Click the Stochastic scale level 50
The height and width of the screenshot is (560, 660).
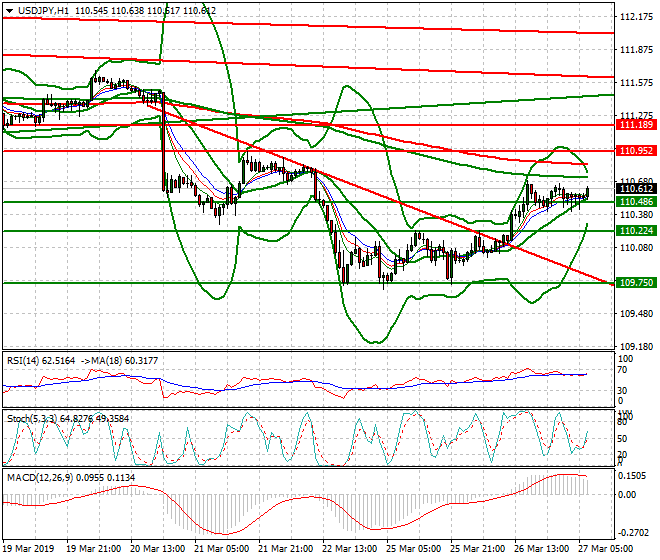[622, 439]
